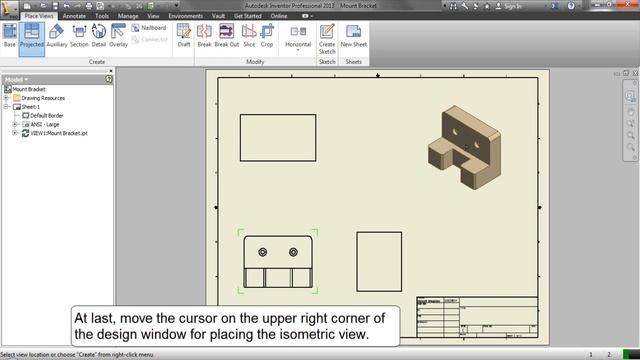Open the Draft view tool
Image resolution: width=640 pixels, height=360 pixels.
tap(184, 36)
